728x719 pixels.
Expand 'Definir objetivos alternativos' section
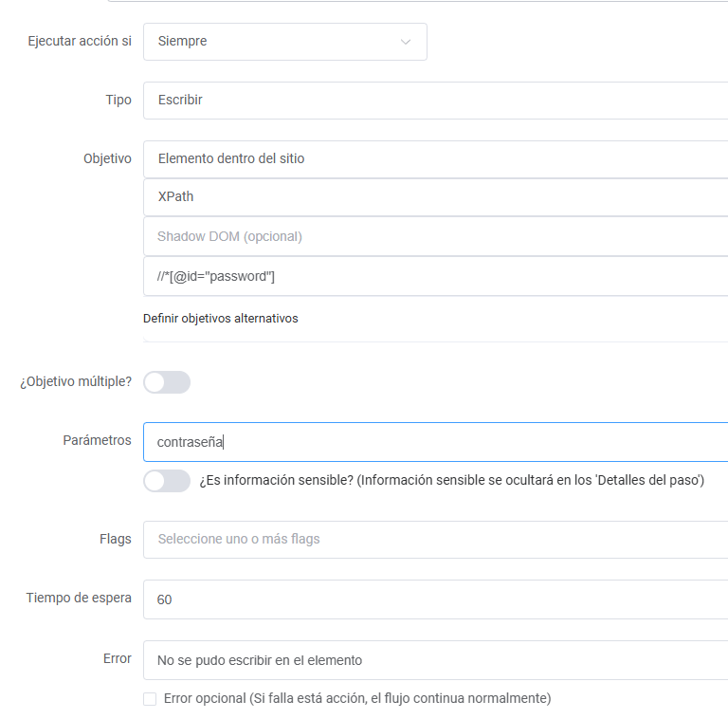click(x=221, y=319)
